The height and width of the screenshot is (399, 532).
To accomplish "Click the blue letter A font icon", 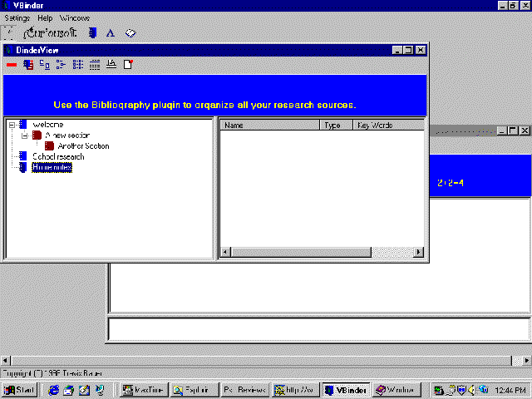I will 110,33.
